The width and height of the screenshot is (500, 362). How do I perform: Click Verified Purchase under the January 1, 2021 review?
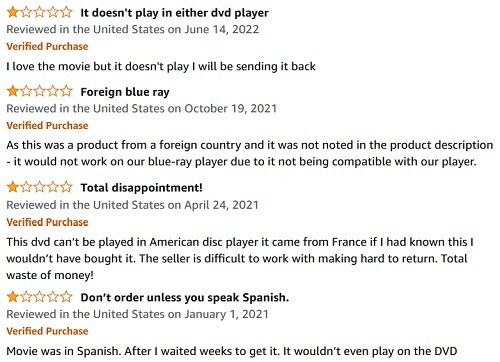tap(47, 331)
